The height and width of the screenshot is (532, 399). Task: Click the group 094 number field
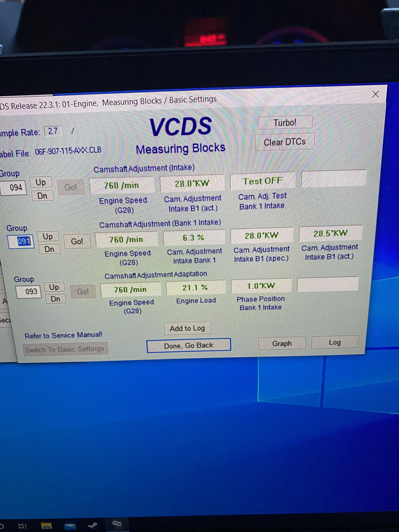[14, 187]
